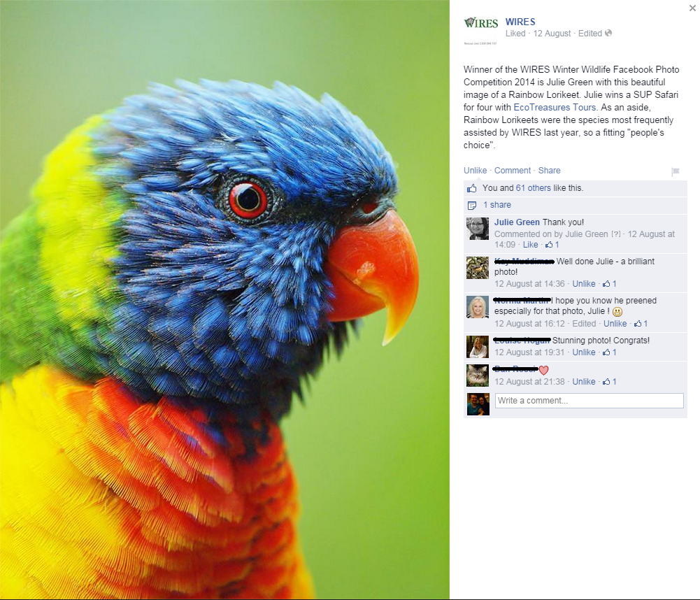Open the 1 share link
The width and height of the screenshot is (700, 600).
tap(497, 205)
